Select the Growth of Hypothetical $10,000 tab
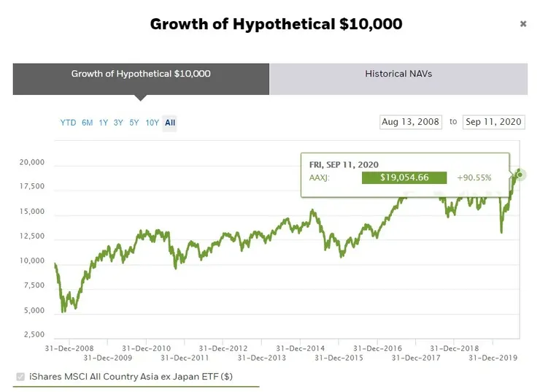This screenshot has width=540, height=392. pos(141,74)
